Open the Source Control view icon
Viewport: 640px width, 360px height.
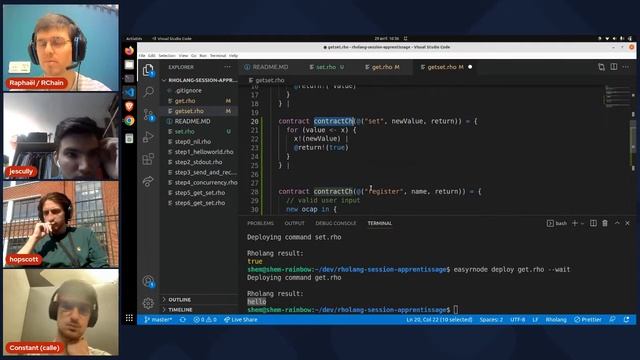tap(148, 115)
